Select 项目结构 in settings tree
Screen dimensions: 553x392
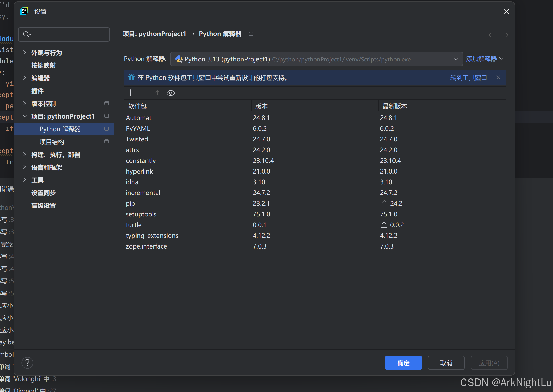(52, 142)
